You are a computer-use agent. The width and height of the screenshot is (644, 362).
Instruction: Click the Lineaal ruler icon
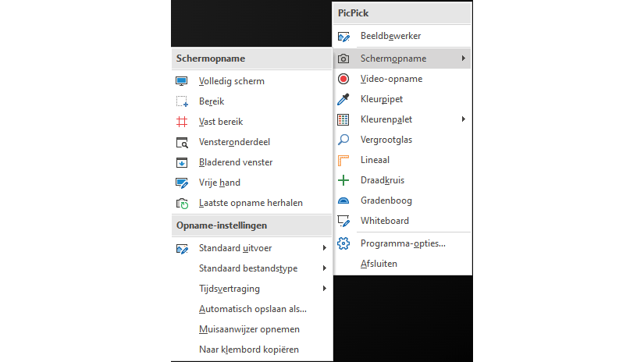pyautogui.click(x=343, y=160)
